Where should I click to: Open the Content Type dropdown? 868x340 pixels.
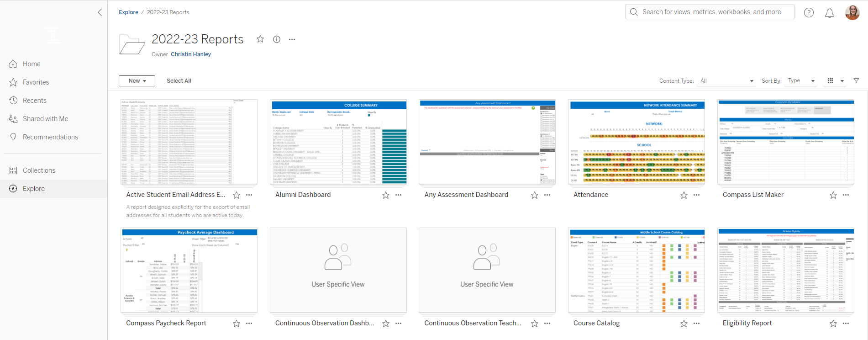click(726, 81)
